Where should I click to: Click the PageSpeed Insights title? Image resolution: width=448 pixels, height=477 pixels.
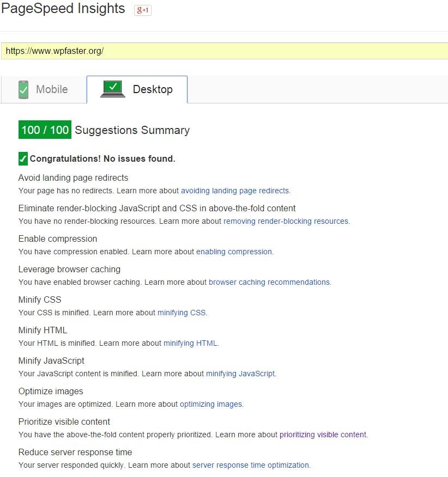coord(63,9)
